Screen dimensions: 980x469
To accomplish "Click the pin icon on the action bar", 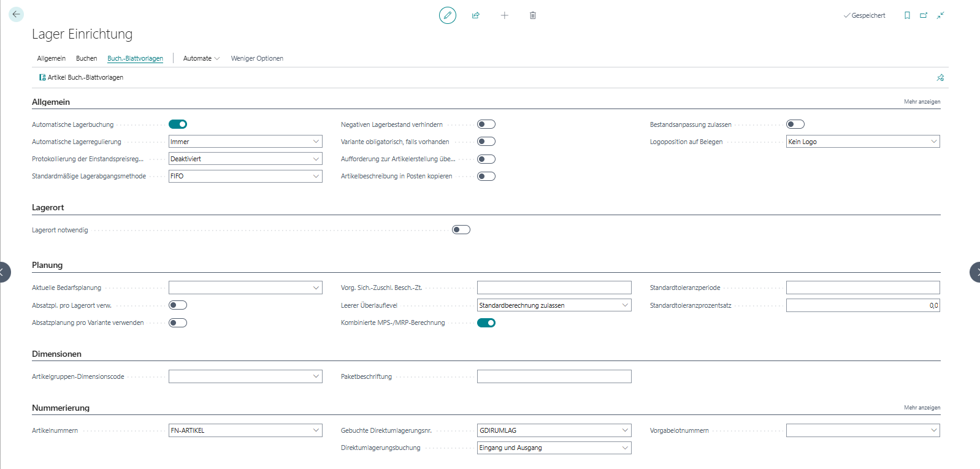I will point(940,78).
